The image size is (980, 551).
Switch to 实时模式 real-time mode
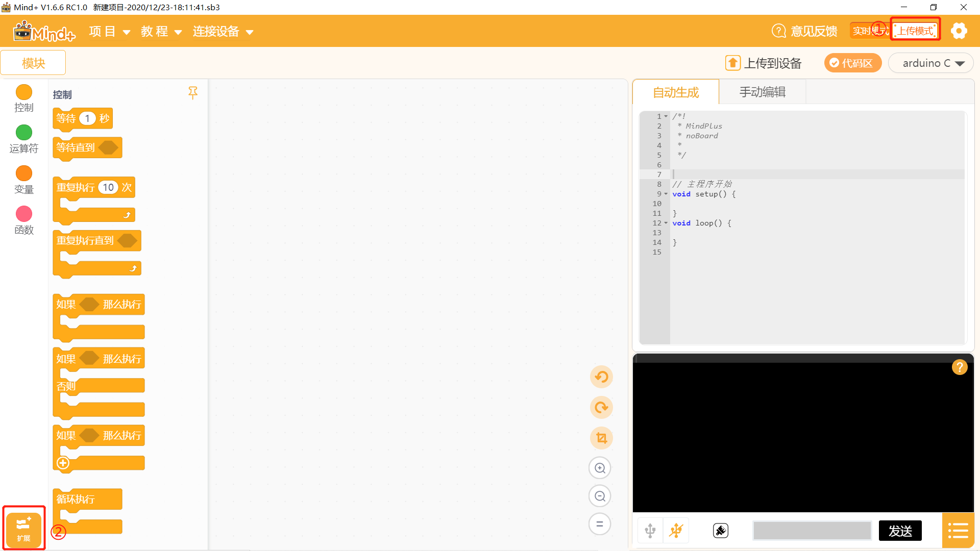point(868,31)
